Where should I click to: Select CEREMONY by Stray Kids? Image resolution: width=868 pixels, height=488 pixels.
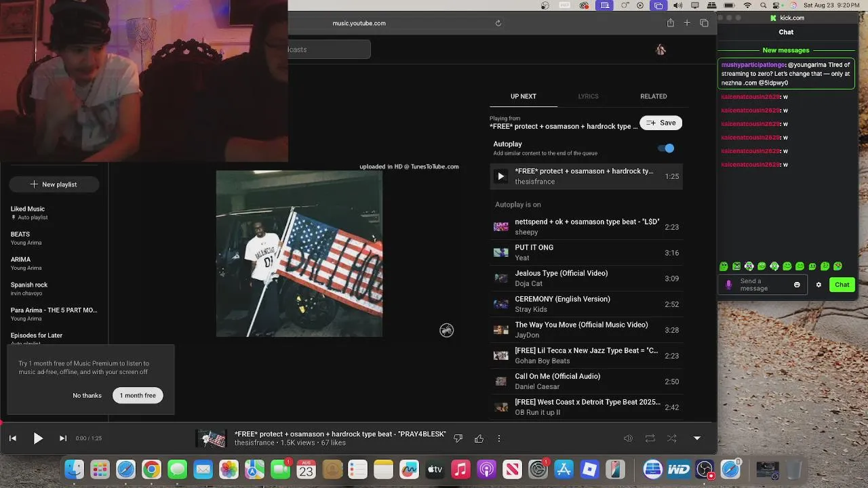587,304
